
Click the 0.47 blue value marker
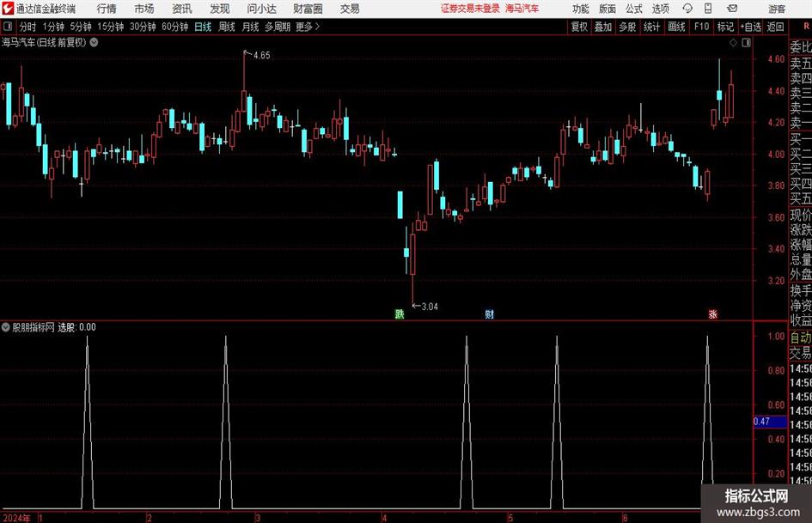click(770, 422)
